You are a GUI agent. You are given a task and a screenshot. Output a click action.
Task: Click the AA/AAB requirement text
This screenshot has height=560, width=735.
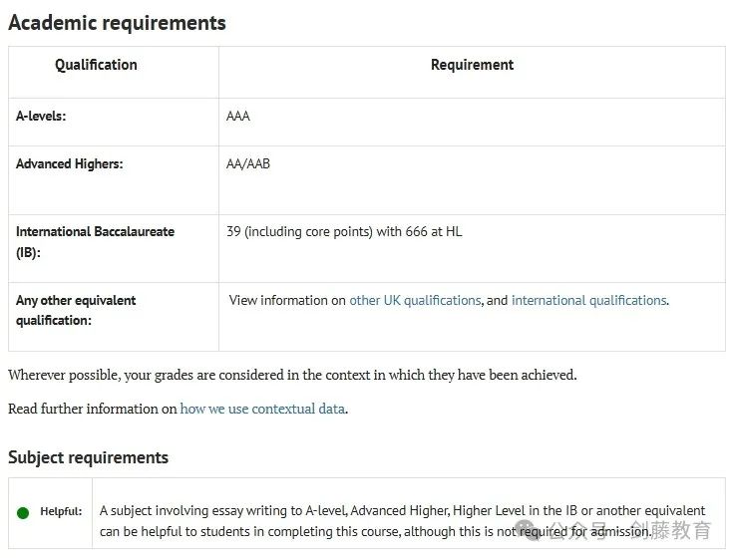248,163
